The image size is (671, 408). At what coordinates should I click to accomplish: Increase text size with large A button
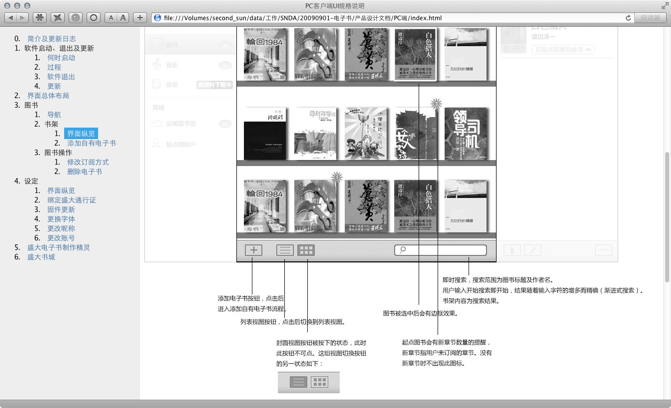(123, 18)
